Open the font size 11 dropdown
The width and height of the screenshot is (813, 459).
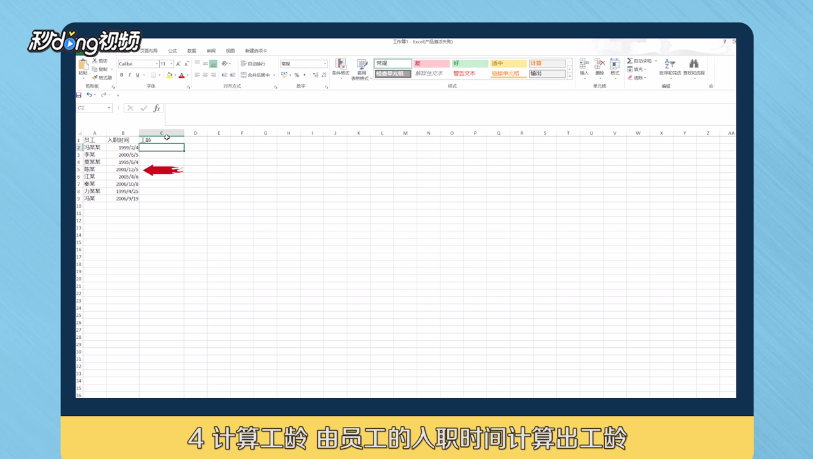coord(171,63)
